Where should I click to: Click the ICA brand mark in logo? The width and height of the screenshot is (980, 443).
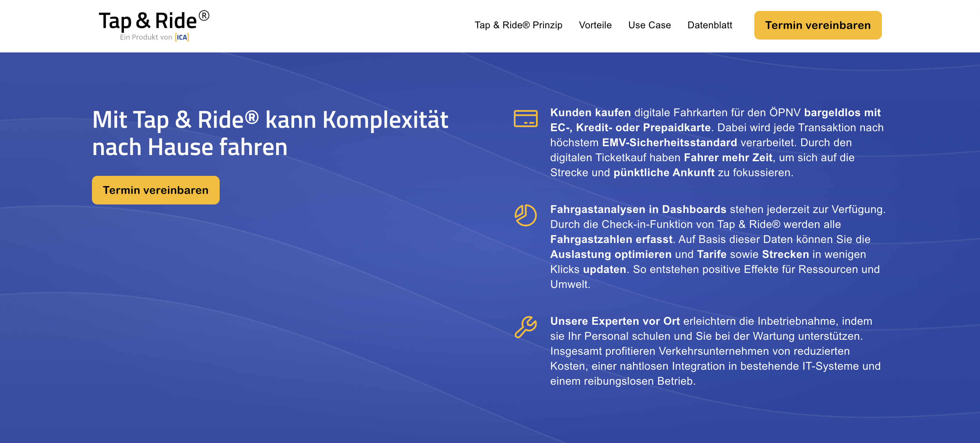(x=182, y=37)
